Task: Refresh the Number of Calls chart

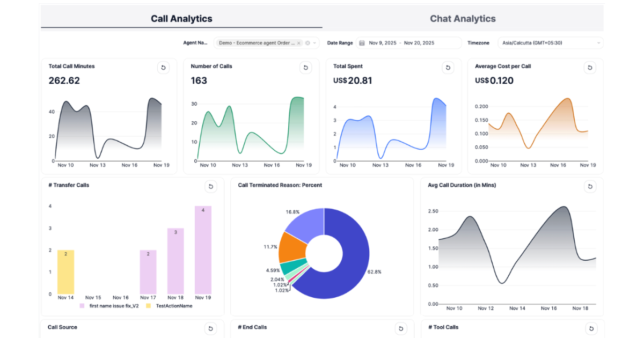Action: 305,68
